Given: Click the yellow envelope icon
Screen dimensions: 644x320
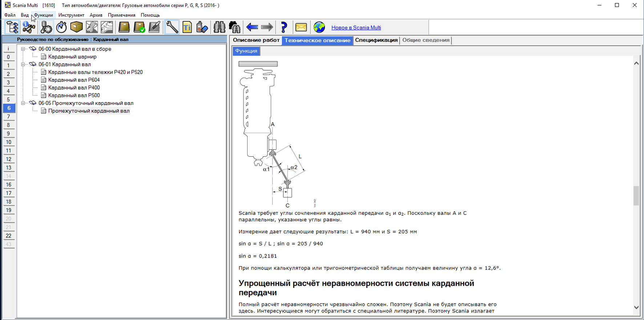Looking at the screenshot, I should click(301, 27).
